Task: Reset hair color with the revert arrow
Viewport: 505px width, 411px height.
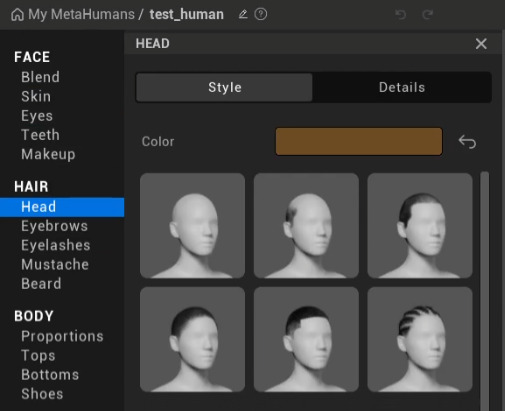Action: click(467, 142)
